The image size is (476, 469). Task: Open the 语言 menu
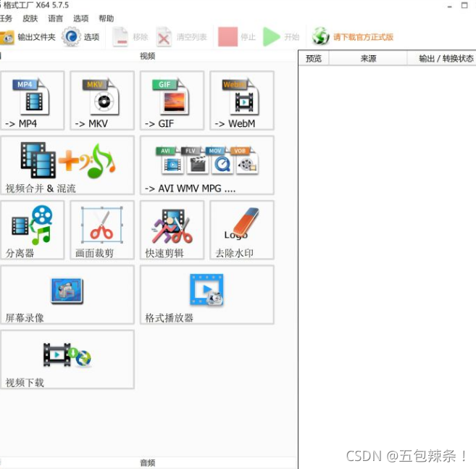pos(55,19)
